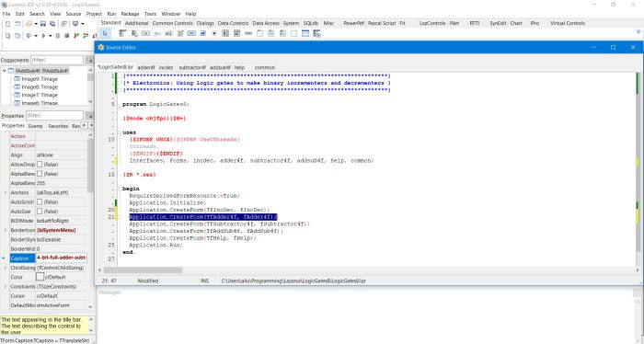
Task: Collapse the fAddSub4f tree node
Action: click(4, 71)
